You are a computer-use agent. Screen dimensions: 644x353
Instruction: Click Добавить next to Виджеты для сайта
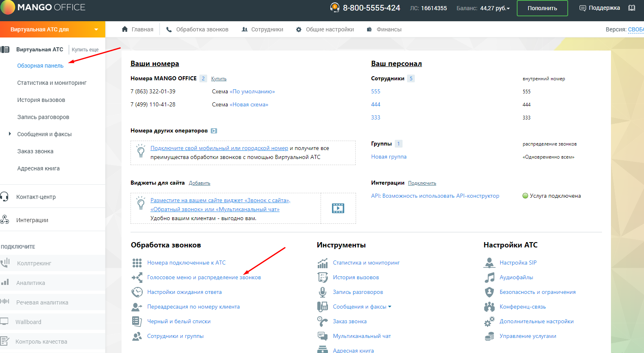pyautogui.click(x=199, y=183)
